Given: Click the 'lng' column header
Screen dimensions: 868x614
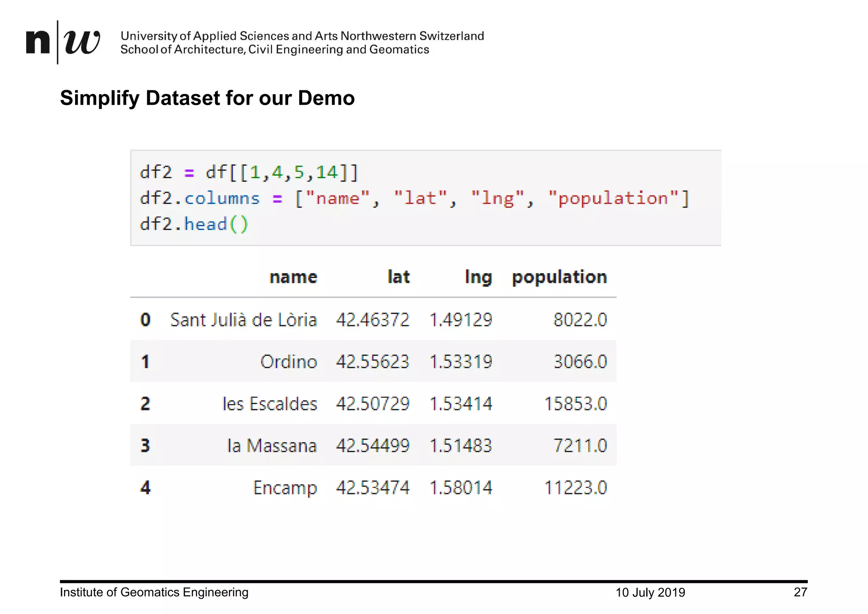Looking at the screenshot, I should click(479, 277).
